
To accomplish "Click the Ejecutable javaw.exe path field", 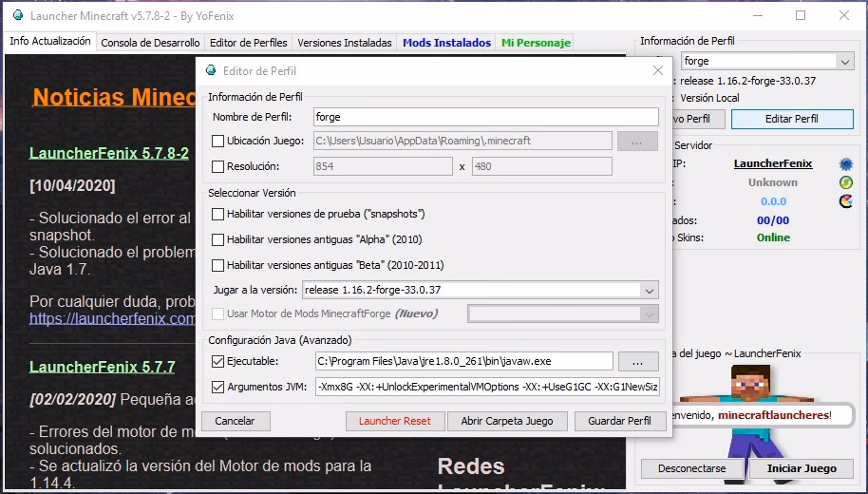I will click(463, 361).
